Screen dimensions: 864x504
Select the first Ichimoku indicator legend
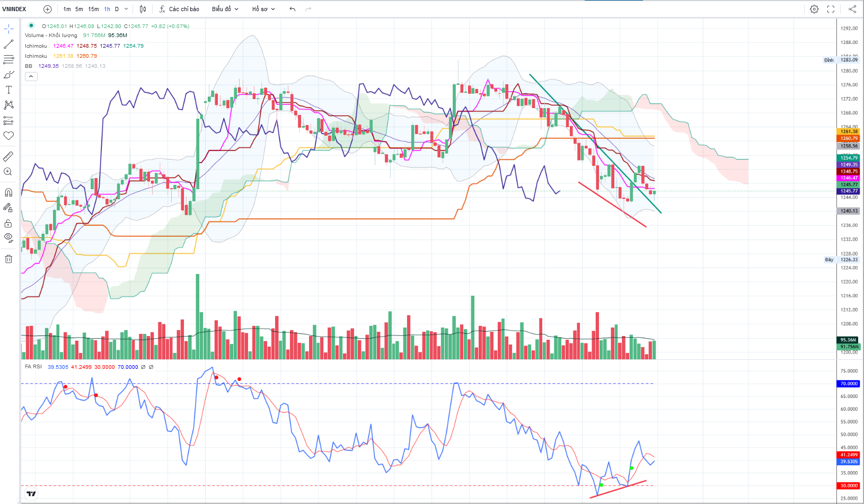tap(36, 46)
